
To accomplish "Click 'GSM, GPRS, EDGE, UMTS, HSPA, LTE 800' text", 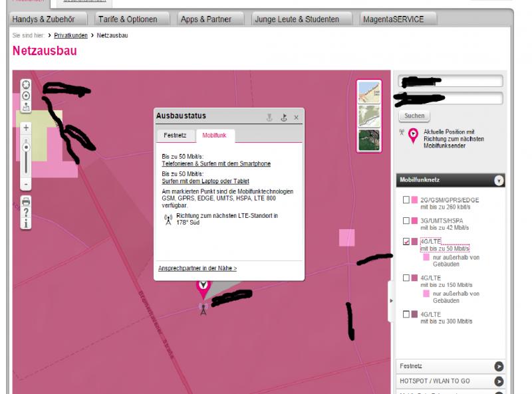I will (x=219, y=199).
